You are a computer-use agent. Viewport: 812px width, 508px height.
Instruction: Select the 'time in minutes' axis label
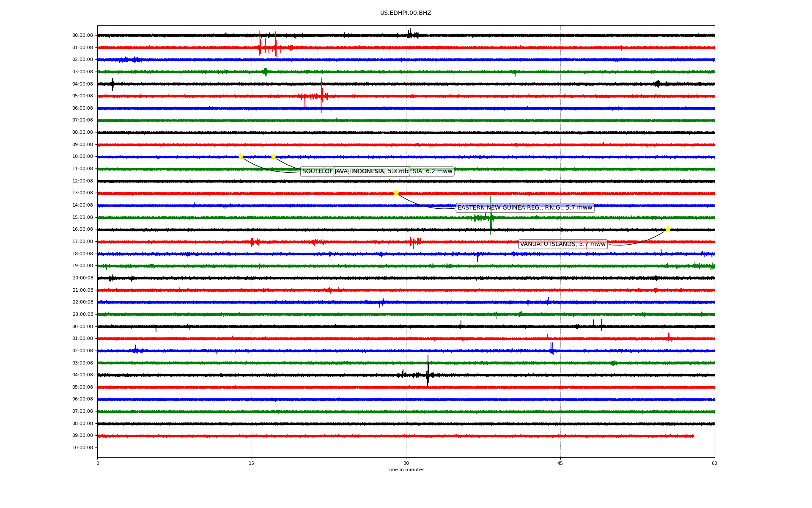pyautogui.click(x=406, y=469)
